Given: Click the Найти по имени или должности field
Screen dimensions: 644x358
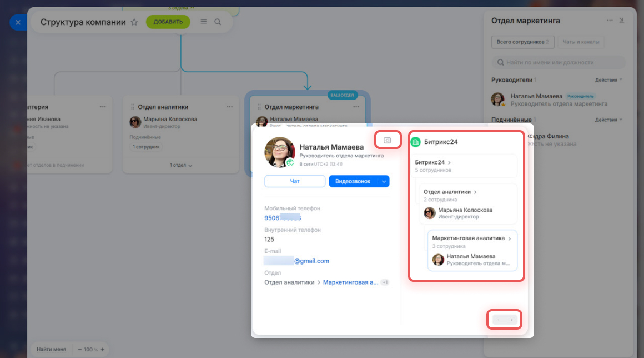Looking at the screenshot, I should tap(559, 62).
